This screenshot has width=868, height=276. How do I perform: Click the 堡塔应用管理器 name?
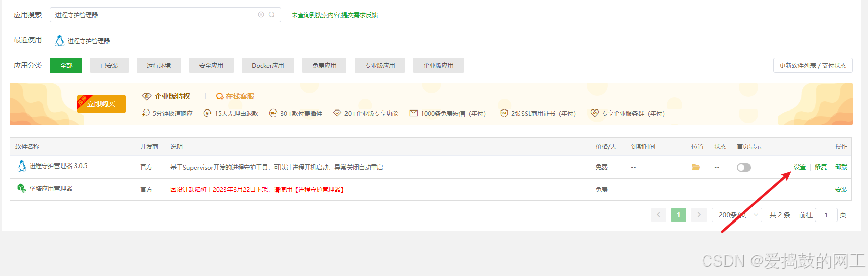[51, 188]
